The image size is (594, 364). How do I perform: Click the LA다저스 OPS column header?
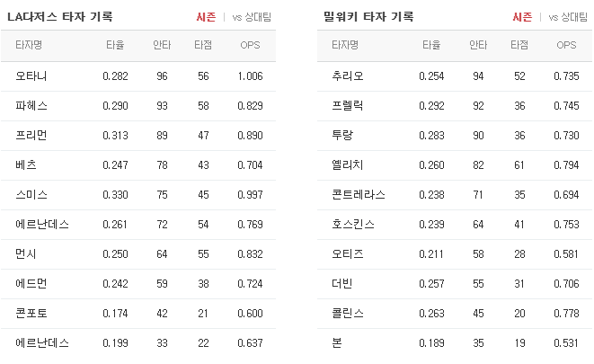(x=250, y=45)
